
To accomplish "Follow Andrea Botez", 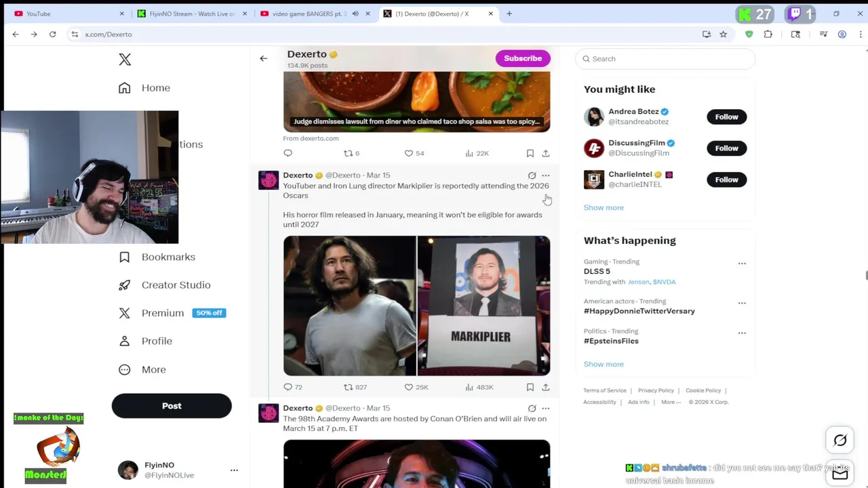I will (726, 117).
